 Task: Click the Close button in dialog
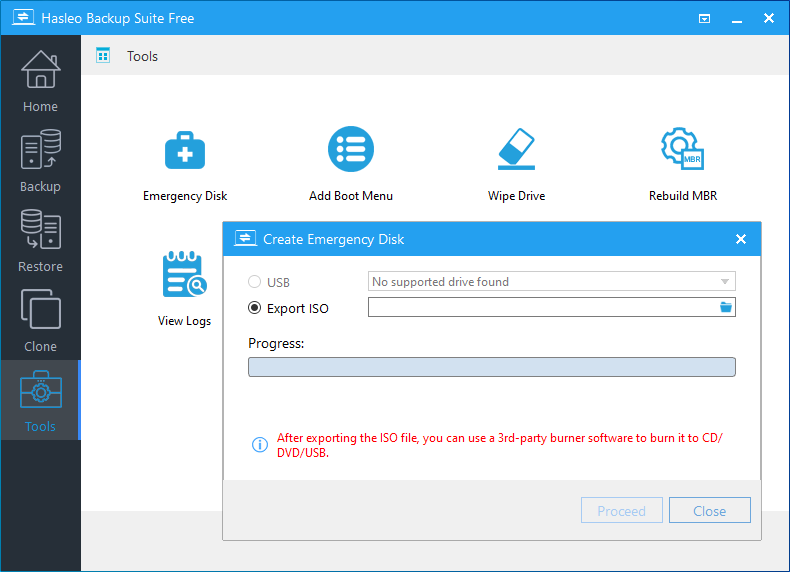tap(709, 511)
